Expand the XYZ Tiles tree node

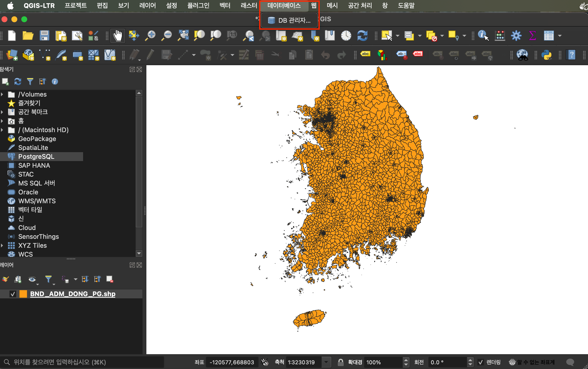[2, 246]
